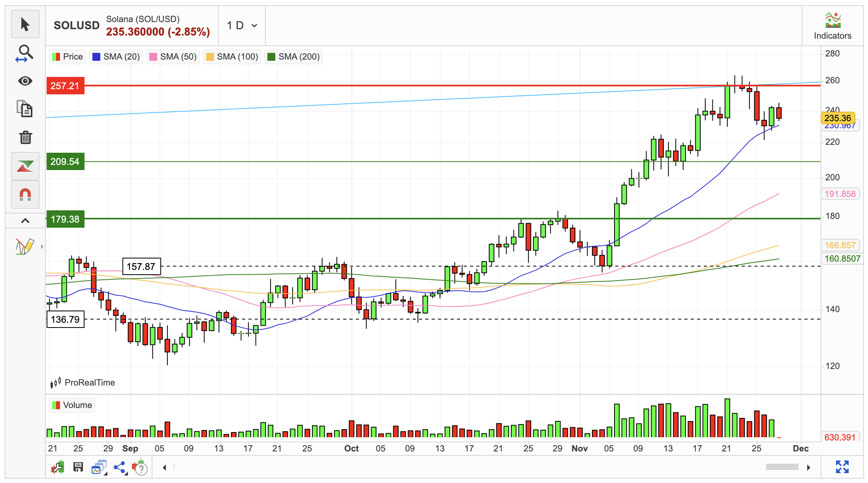Click the Sep label on time axis
The image size is (868, 483).
point(130,448)
